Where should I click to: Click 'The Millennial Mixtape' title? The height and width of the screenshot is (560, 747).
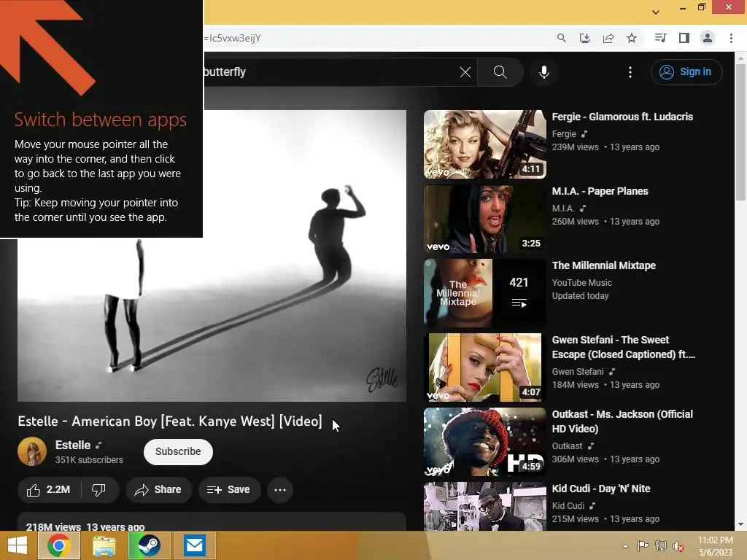point(603,265)
